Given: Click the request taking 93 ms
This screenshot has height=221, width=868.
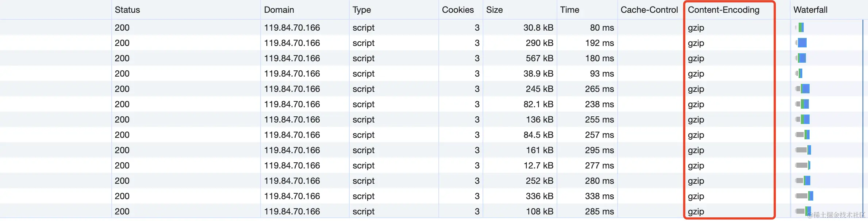Looking at the screenshot, I should pos(602,74).
